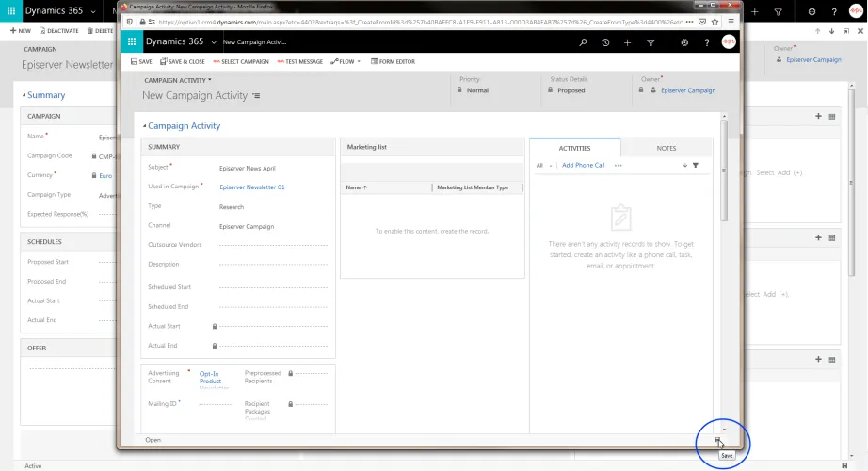This screenshot has height=471, width=868.
Task: Click Select Campaign command
Action: (x=241, y=61)
